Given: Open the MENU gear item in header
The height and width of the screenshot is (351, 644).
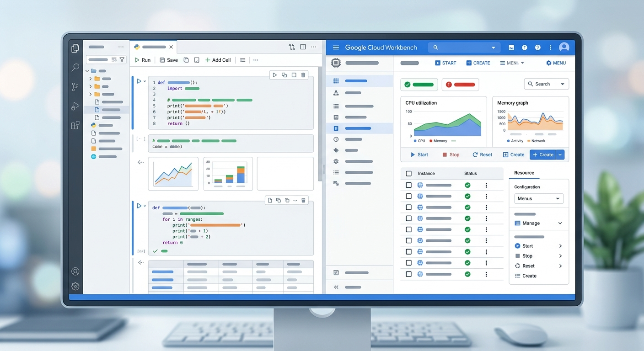Looking at the screenshot, I should point(556,63).
